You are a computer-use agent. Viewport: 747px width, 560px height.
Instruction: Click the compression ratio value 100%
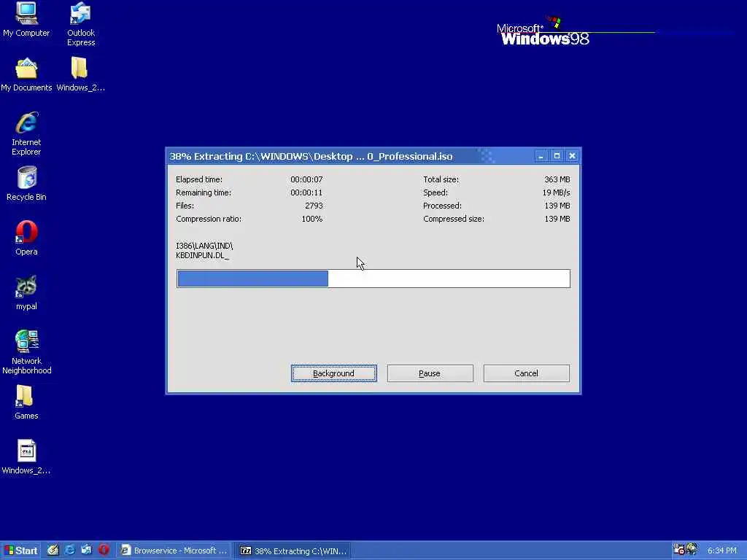coord(312,219)
